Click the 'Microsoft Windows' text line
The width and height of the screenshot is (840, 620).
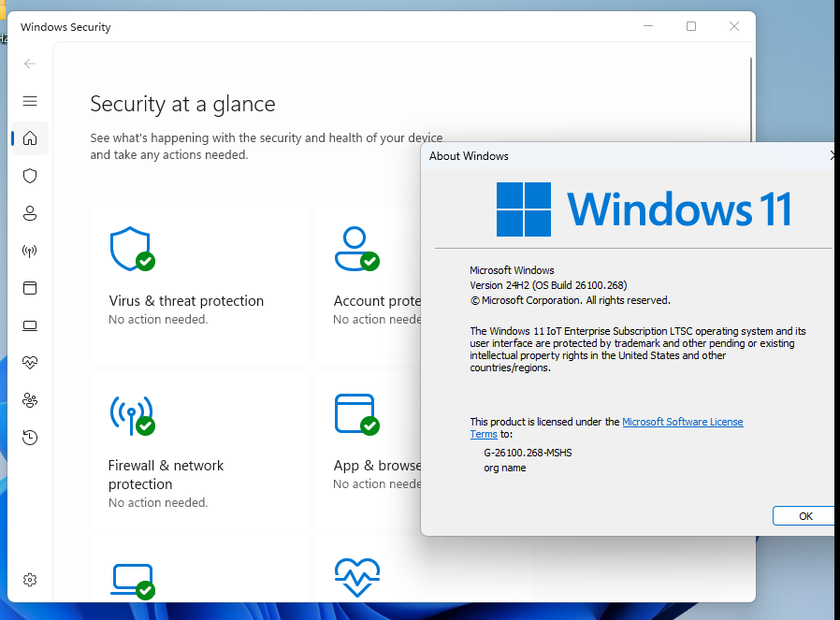[x=512, y=270]
